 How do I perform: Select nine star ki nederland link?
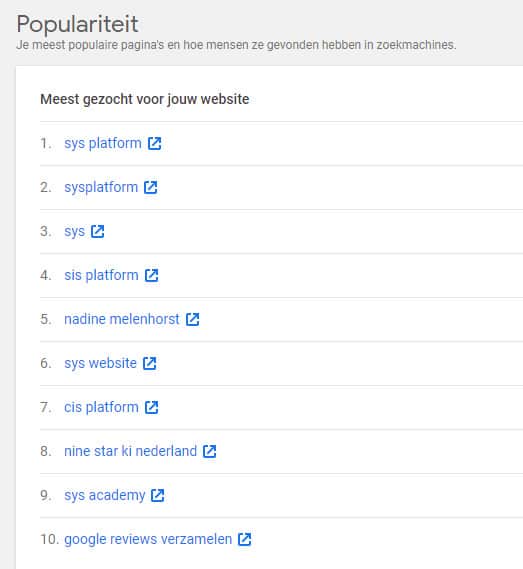coord(130,451)
